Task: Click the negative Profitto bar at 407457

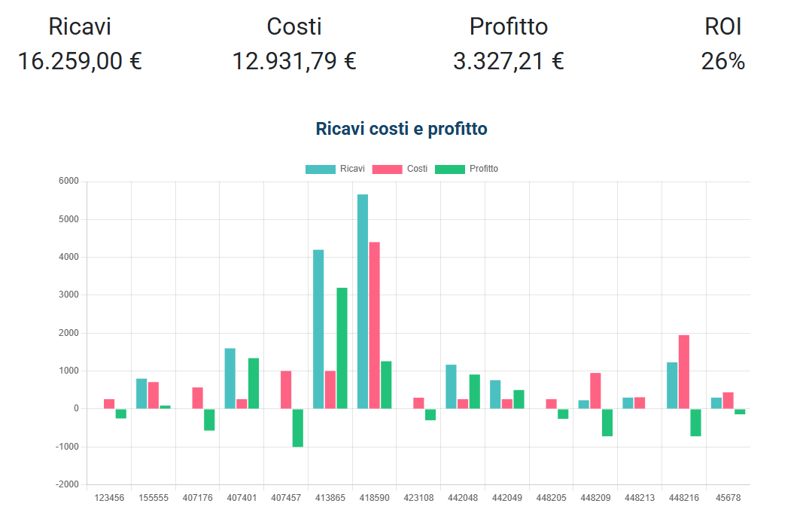Action: click(x=300, y=429)
